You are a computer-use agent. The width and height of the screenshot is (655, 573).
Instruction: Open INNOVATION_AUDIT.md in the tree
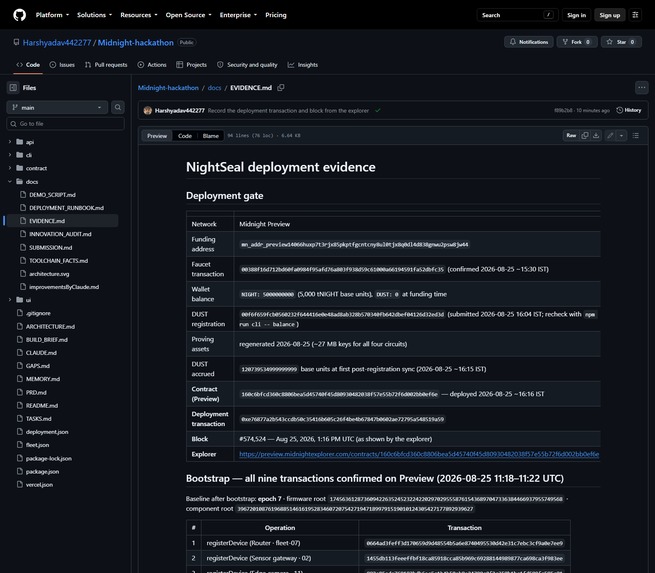(60, 234)
